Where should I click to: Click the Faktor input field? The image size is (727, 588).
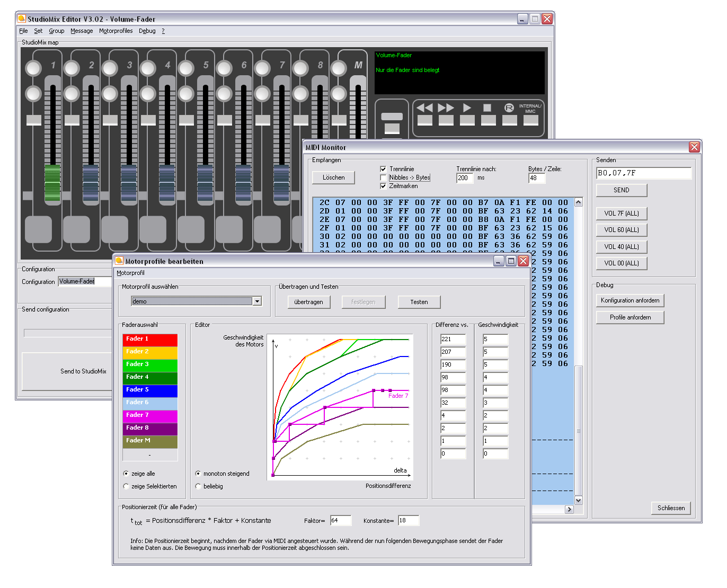[341, 521]
